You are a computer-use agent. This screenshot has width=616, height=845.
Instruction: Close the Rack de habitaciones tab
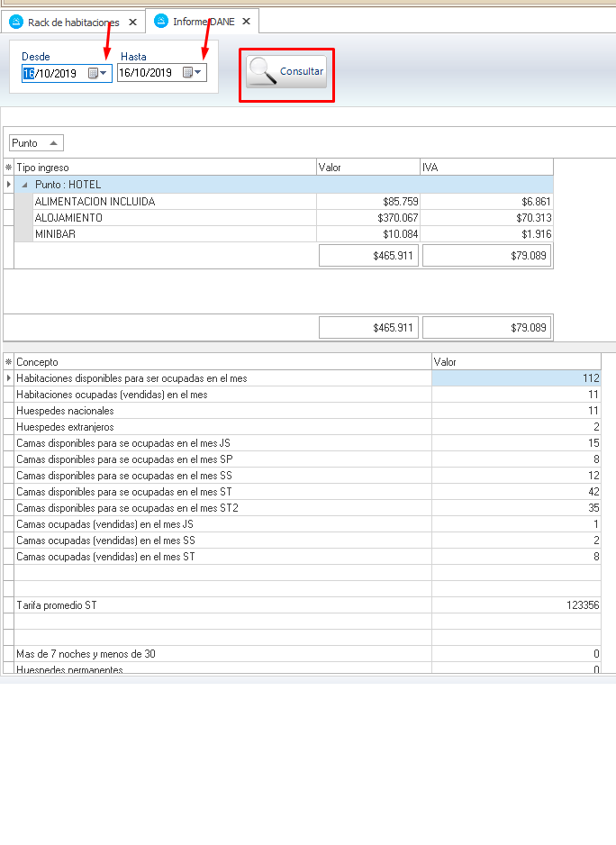click(133, 22)
